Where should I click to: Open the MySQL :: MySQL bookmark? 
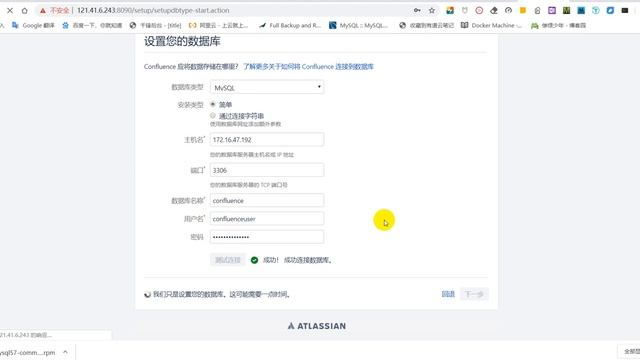point(358,25)
